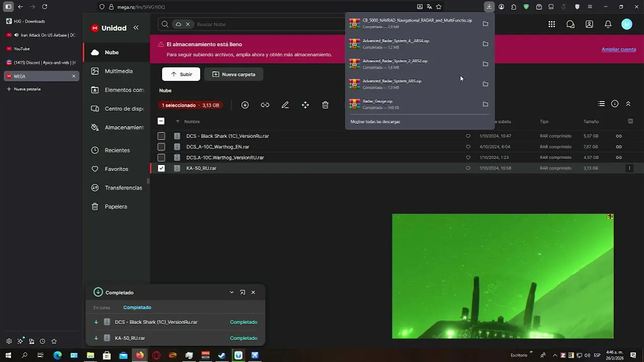Pop out the transfers panel window icon

(243, 292)
